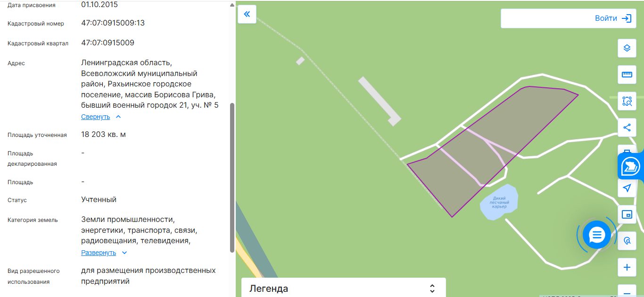Expand land category with Развернуть link

tap(99, 253)
